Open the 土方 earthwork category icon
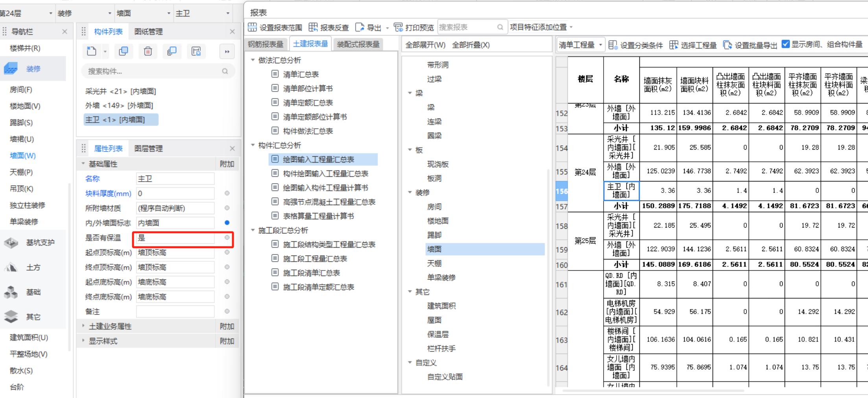 [11, 268]
